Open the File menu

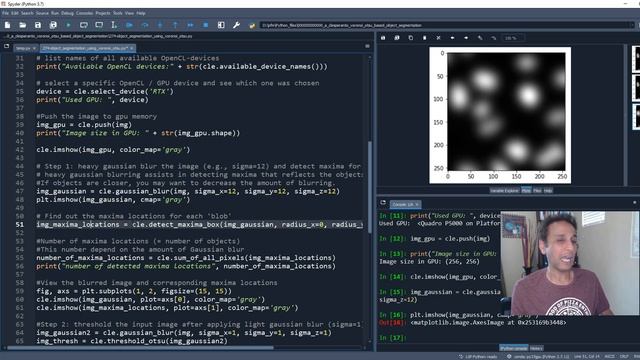[5, 13]
